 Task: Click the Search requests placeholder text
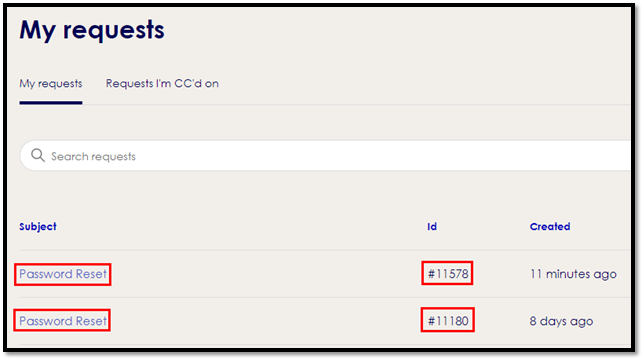tap(93, 156)
